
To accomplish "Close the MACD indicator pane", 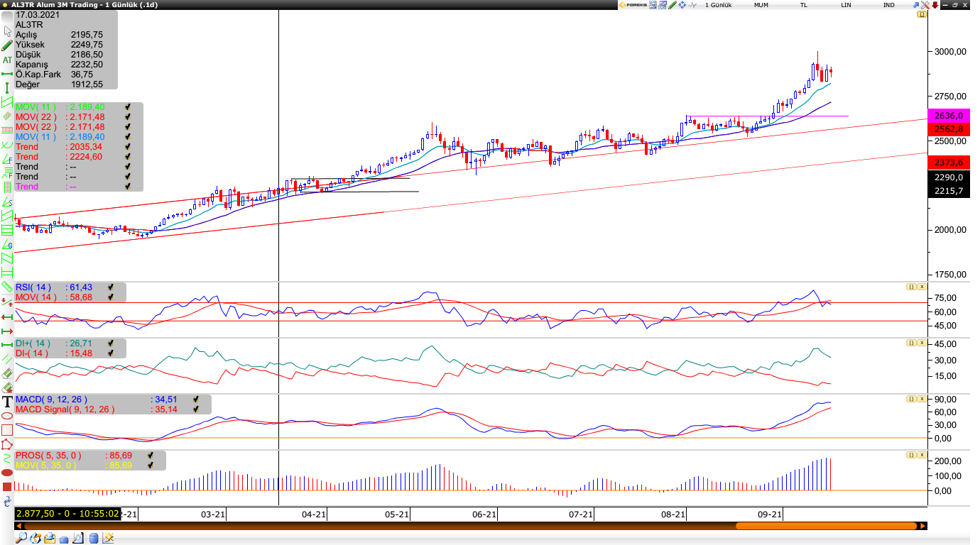I will [x=922, y=399].
